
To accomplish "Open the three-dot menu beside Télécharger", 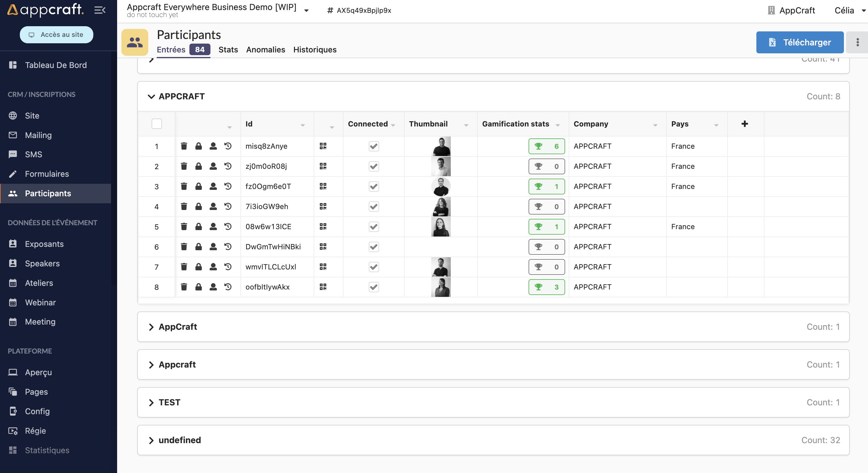I will click(x=857, y=42).
